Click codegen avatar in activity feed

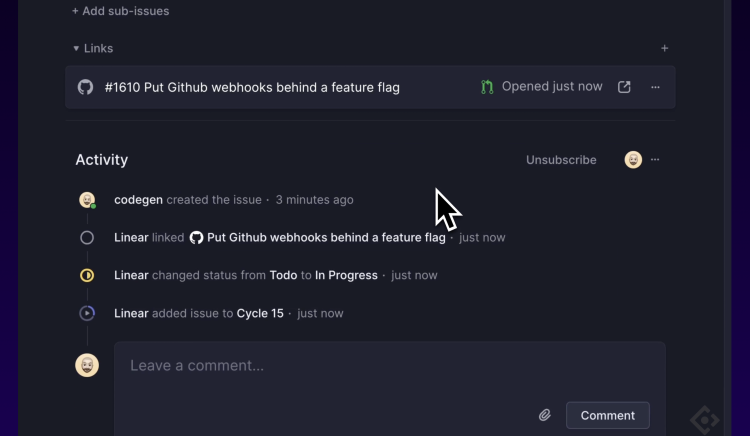87,200
